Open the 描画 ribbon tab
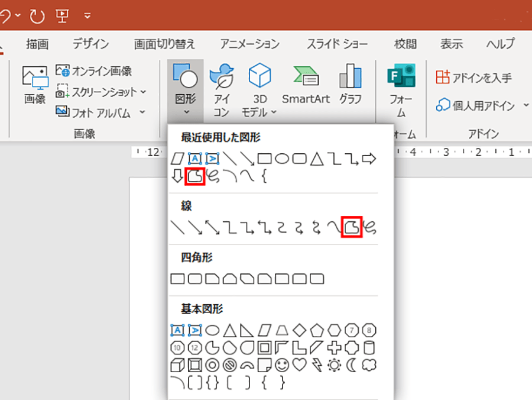The image size is (532, 400). [x=37, y=44]
